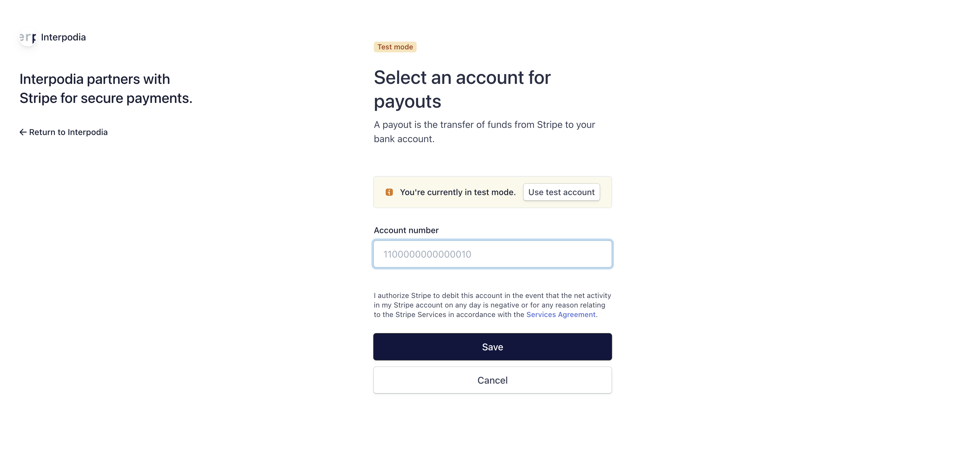Click the back arrow beside Return to Interpodia

coord(23,132)
